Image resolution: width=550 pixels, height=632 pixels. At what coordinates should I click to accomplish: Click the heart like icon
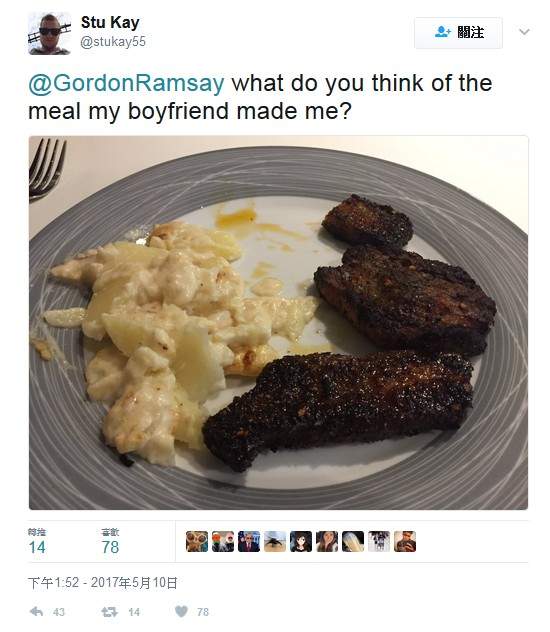(181, 611)
